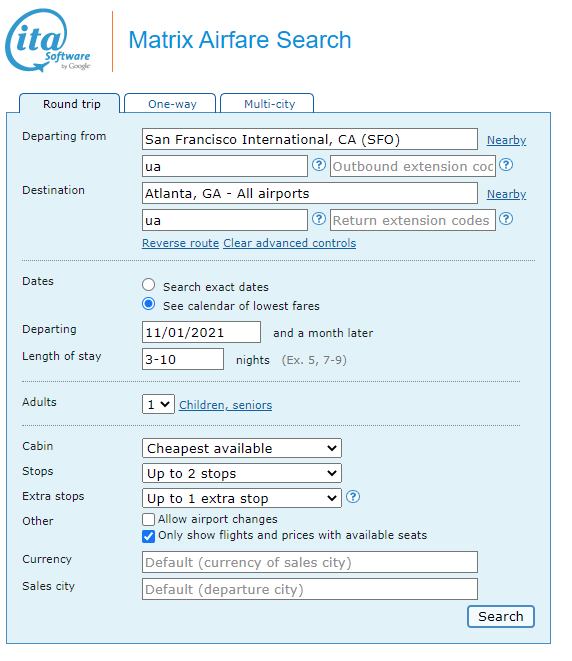Switch to the Multi-city tab
Screen dimensions: 572x661
(x=267, y=103)
